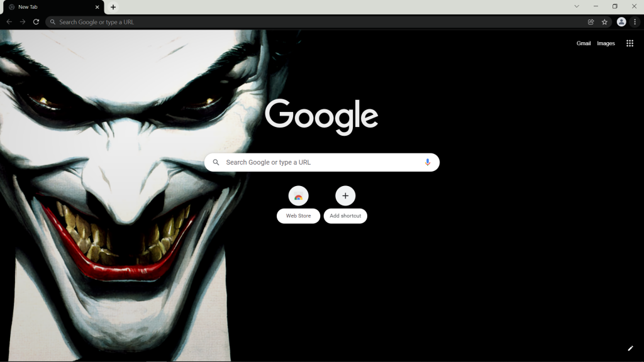Viewport: 644px width, 362px height.
Task: Click the forward navigation arrow
Action: point(23,22)
